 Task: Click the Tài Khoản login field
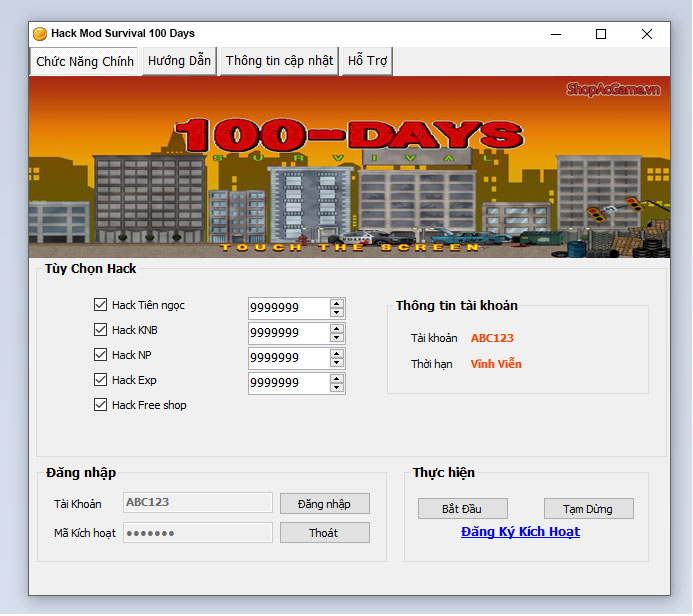point(198,502)
